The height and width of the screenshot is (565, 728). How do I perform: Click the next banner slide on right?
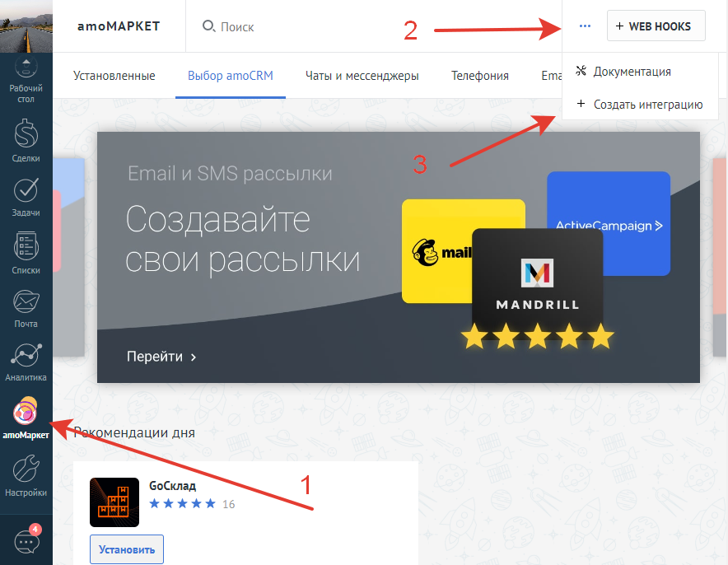[720, 257]
